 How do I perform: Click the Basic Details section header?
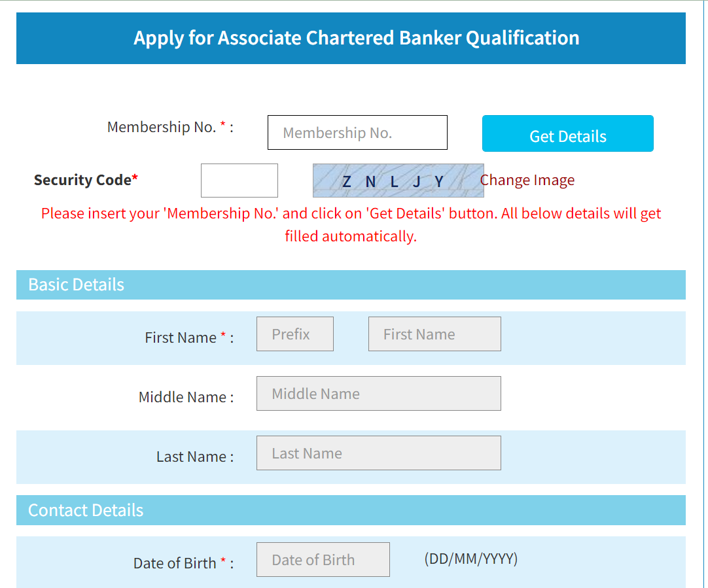(351, 285)
